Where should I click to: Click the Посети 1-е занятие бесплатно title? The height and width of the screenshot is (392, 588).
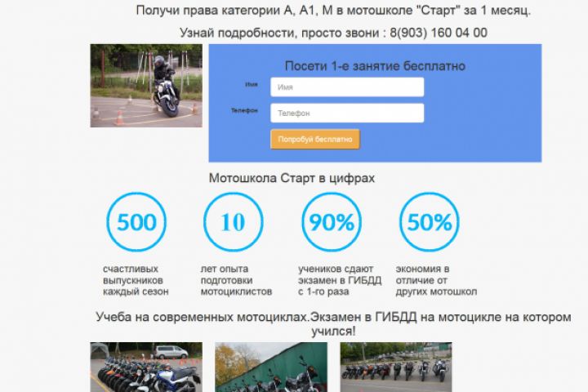(375, 66)
